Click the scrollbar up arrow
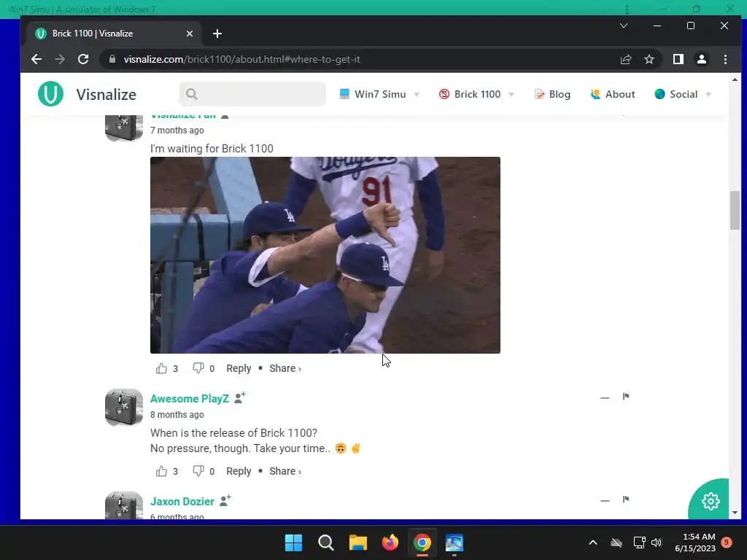Viewport: 747px width, 560px height. coord(735,79)
